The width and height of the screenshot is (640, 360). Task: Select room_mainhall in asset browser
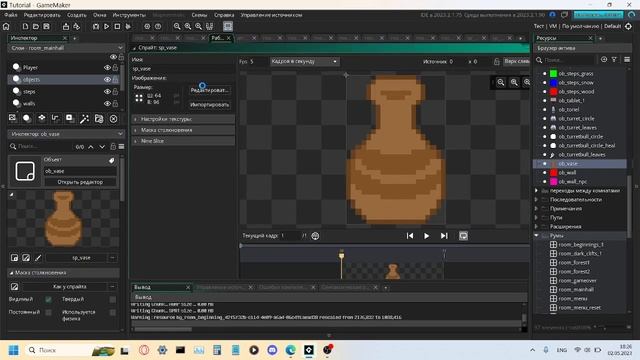(x=576, y=290)
